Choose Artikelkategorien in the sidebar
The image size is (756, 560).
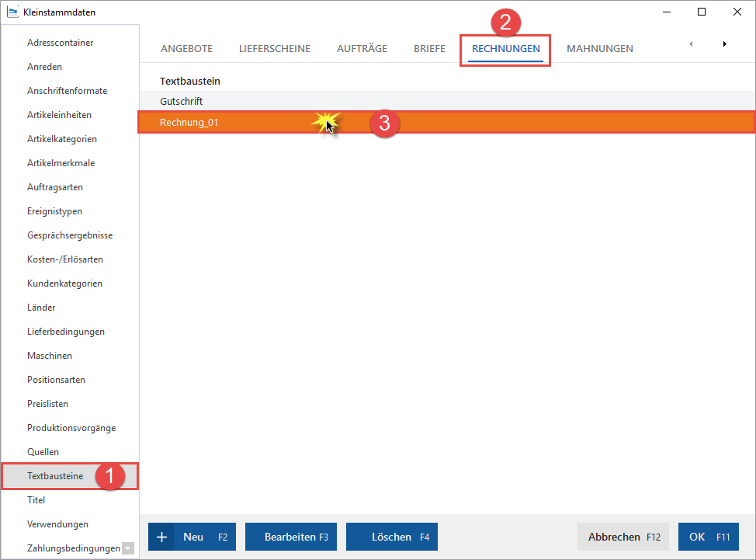[x=62, y=139]
